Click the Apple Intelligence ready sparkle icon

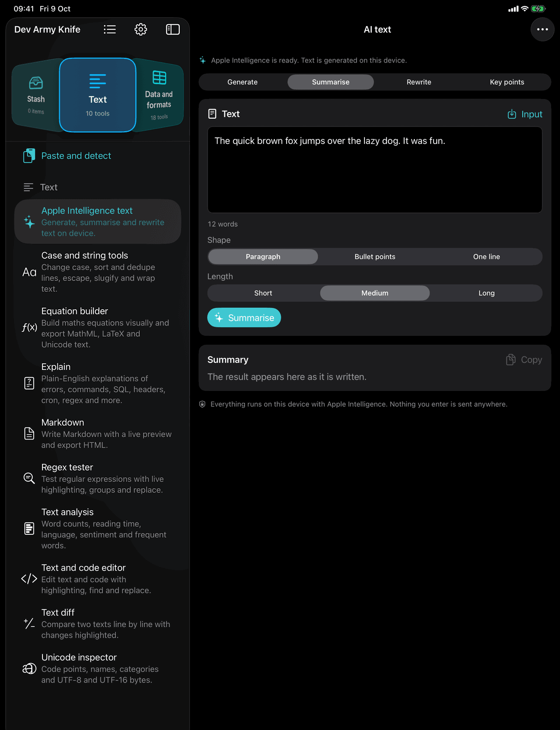pos(203,60)
